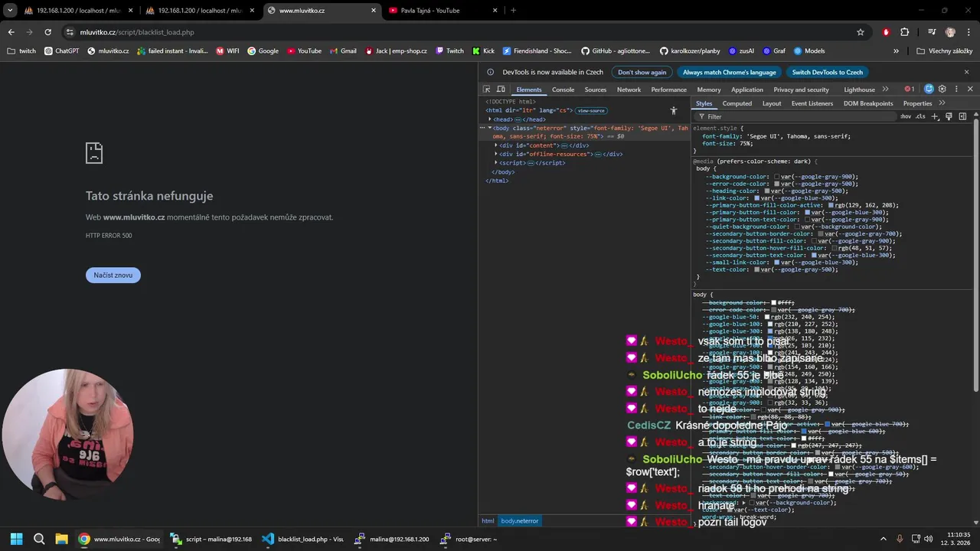Toggle the device toolbar icon
Screen dimensions: 980x551
tap(501, 90)
